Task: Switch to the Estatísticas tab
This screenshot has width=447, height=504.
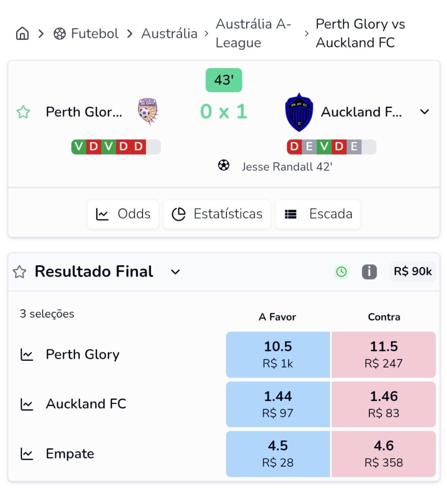Action: [x=217, y=214]
